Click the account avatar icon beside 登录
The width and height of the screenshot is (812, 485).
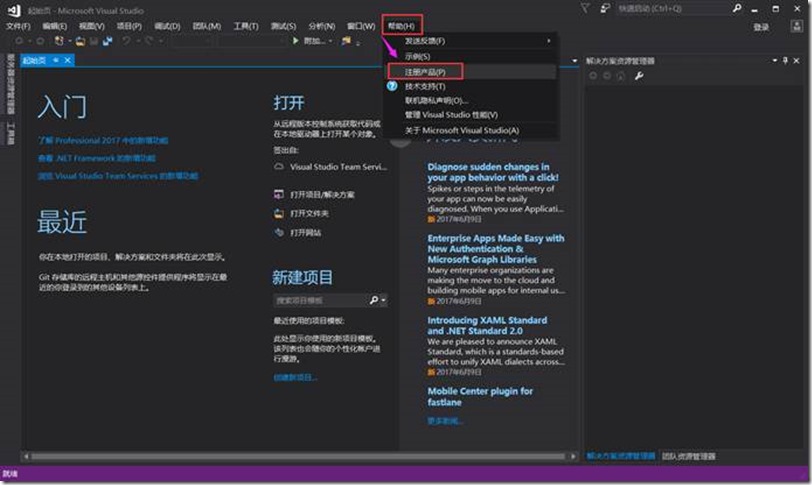797,26
